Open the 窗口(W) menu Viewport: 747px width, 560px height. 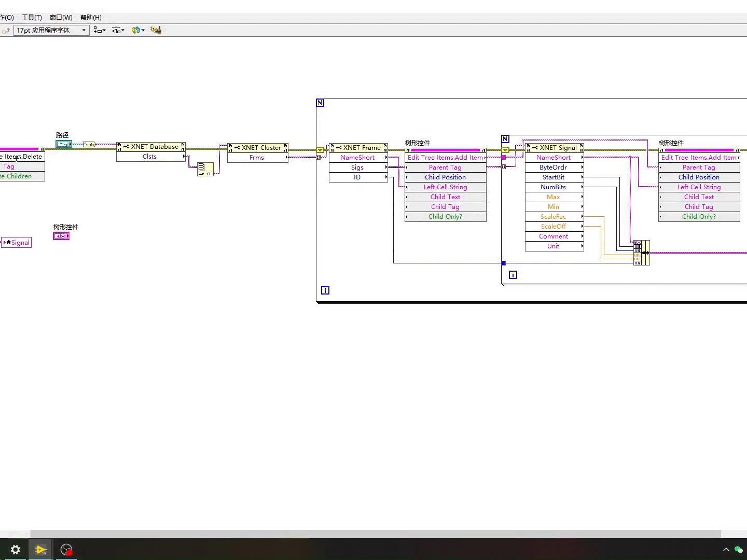tap(61, 17)
